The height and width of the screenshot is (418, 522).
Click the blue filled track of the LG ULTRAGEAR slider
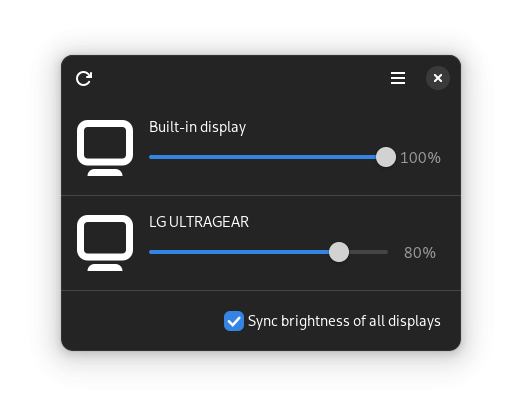pos(239,252)
